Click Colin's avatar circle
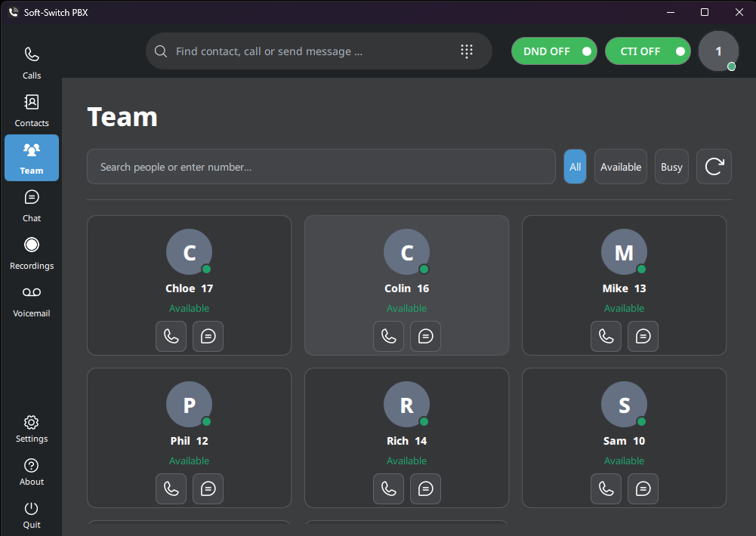The image size is (756, 536). [406, 252]
